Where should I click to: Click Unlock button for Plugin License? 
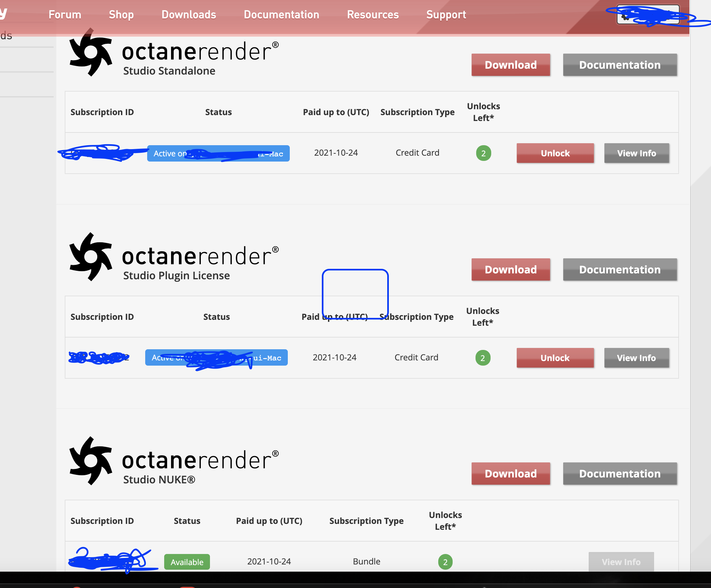coord(555,357)
